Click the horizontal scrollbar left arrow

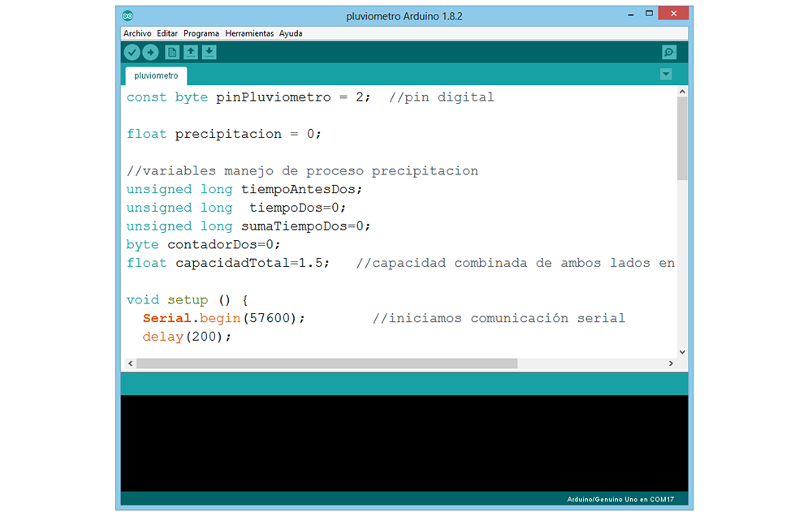click(x=129, y=363)
